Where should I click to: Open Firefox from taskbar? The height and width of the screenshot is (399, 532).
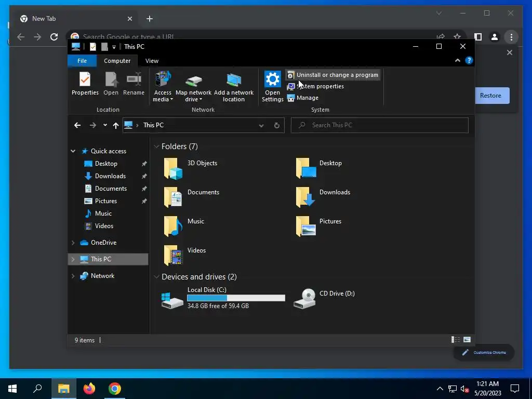tap(89, 389)
